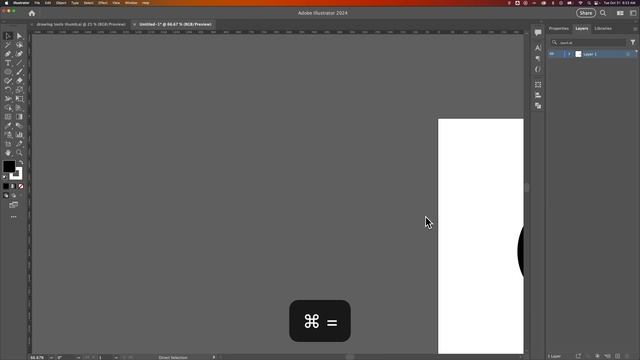This screenshot has height=360, width=640.
Task: Apply solid Color mode button
Action: coord(6,186)
